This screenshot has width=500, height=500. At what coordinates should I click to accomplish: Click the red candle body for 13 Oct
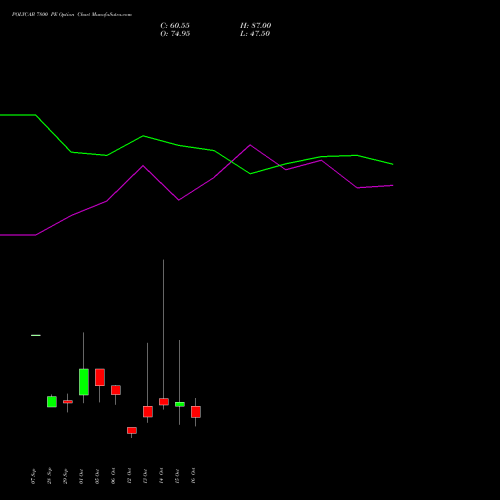pyautogui.click(x=148, y=412)
